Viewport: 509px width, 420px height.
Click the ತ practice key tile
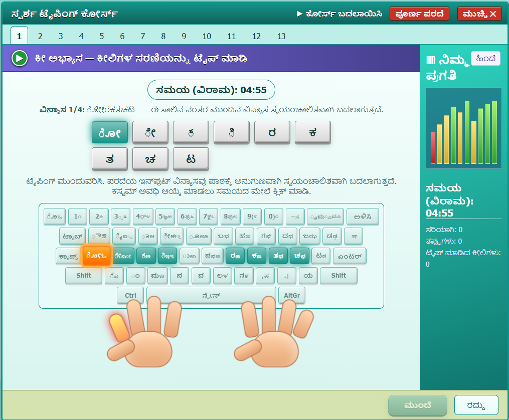point(110,159)
